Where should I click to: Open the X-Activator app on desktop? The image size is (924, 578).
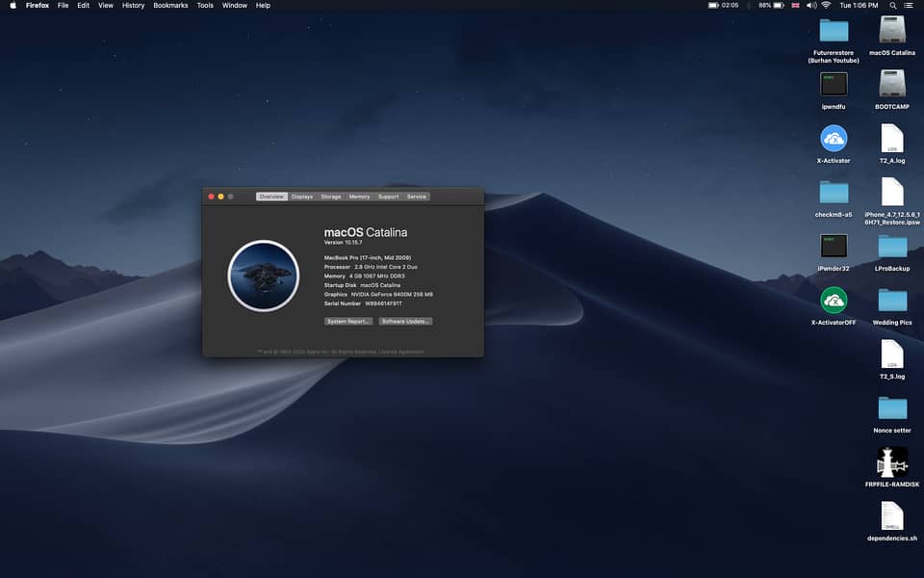[834, 138]
